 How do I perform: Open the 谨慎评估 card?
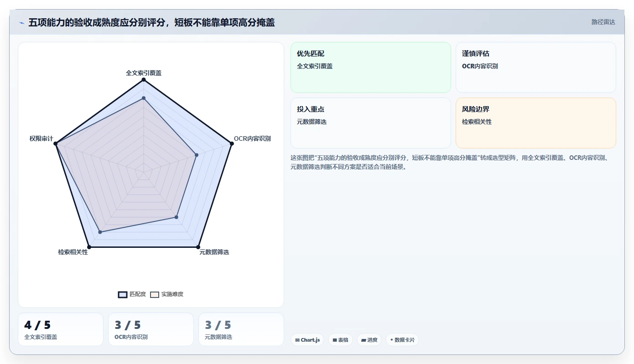tap(535, 67)
